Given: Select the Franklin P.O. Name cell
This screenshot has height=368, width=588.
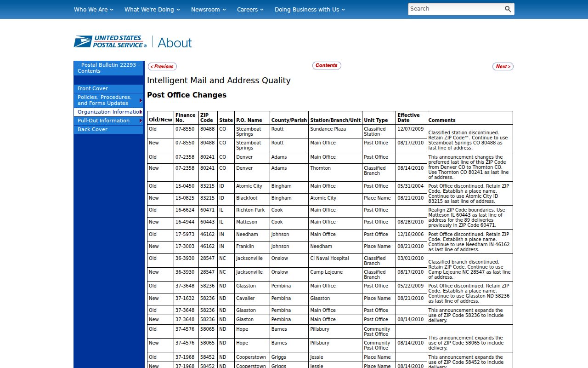Looking at the screenshot, I should tap(252, 247).
